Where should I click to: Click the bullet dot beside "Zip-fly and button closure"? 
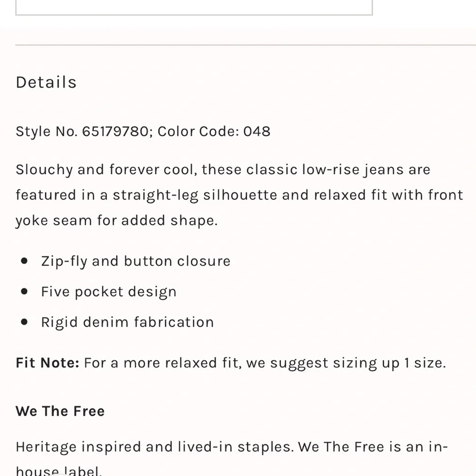(25, 261)
